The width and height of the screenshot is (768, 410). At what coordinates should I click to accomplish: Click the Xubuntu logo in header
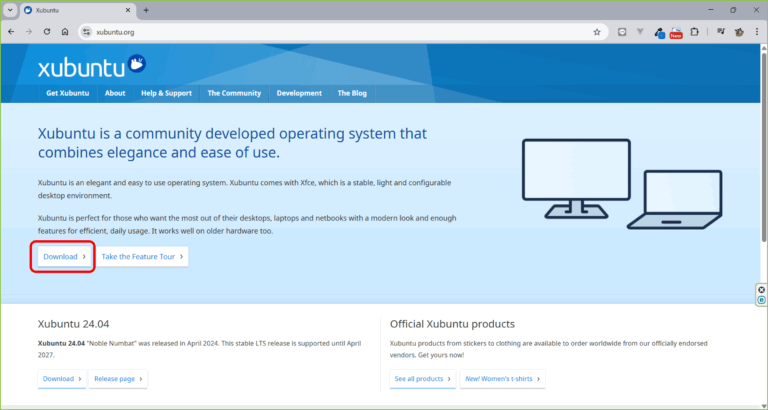pyautogui.click(x=92, y=68)
